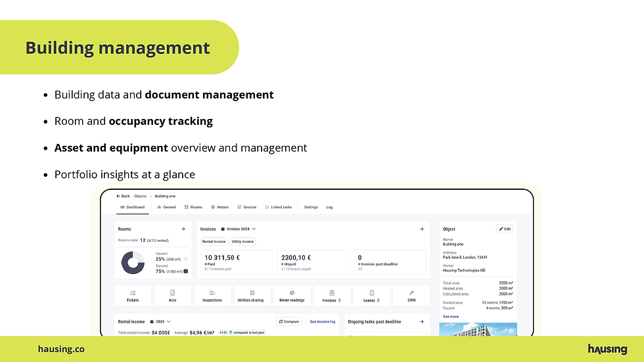
Task: Open the Inspections shortcut
Action: 212,296
